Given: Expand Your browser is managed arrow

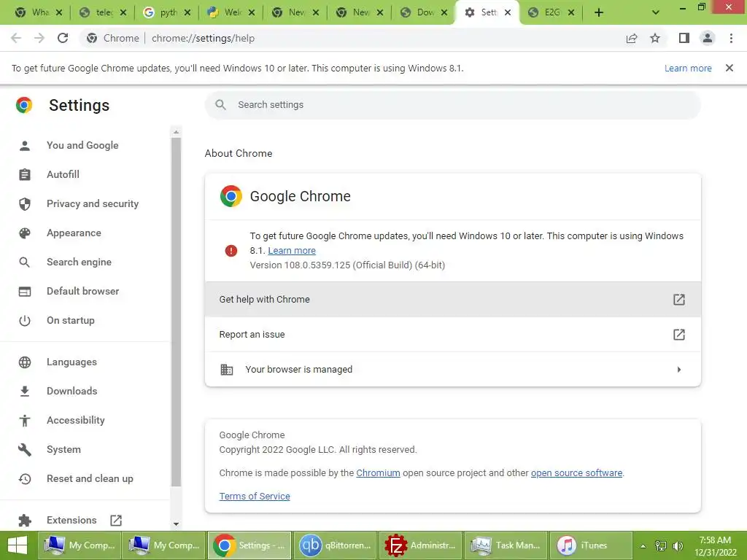Looking at the screenshot, I should click(679, 370).
